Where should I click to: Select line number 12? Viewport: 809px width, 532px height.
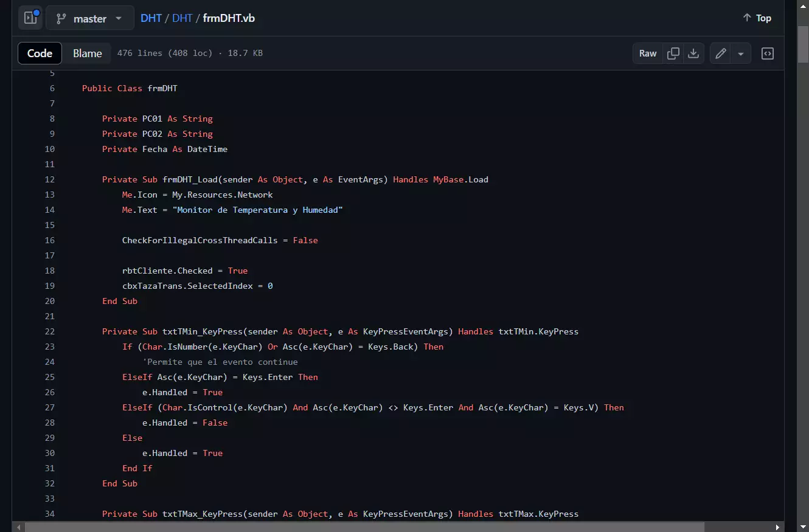(49, 179)
